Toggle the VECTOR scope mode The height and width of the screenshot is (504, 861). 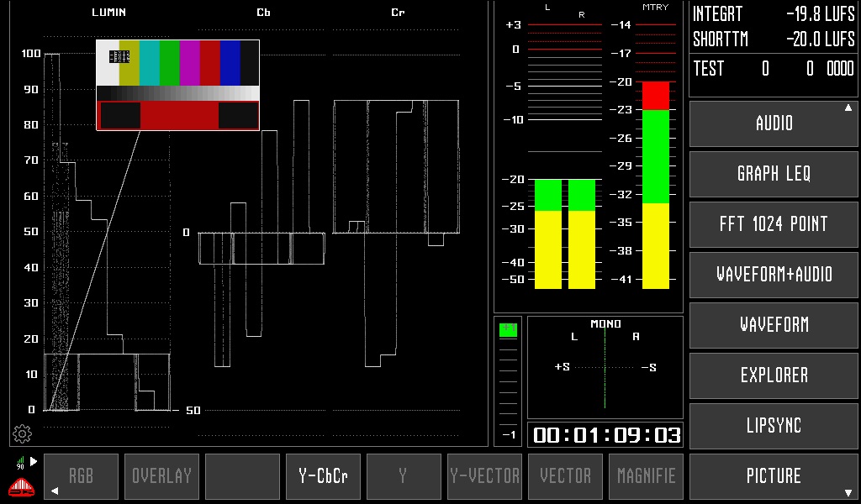click(565, 476)
